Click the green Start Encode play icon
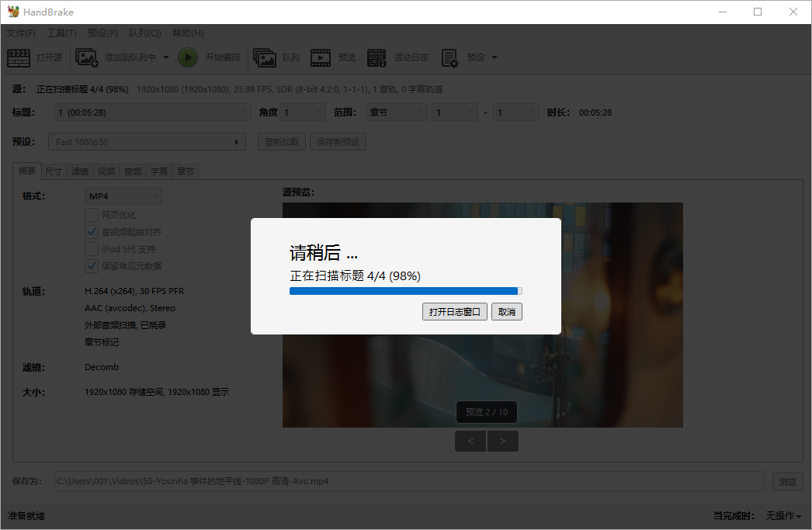The height and width of the screenshot is (530, 812). (188, 57)
